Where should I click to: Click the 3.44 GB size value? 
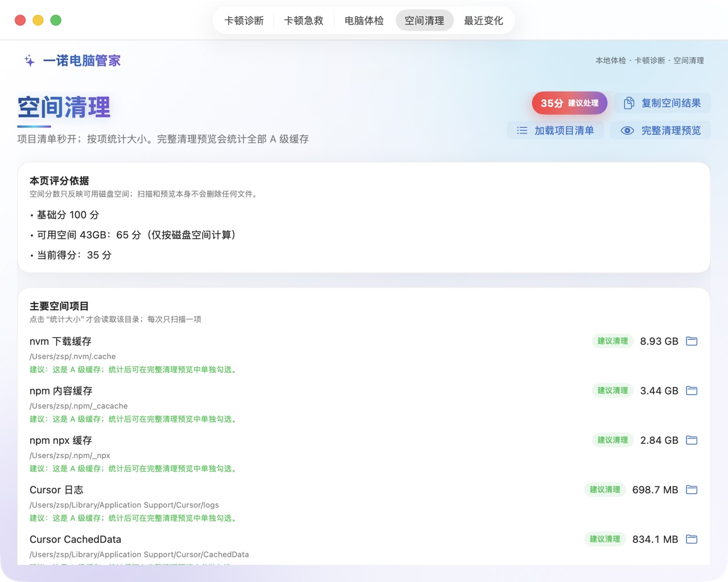(659, 390)
